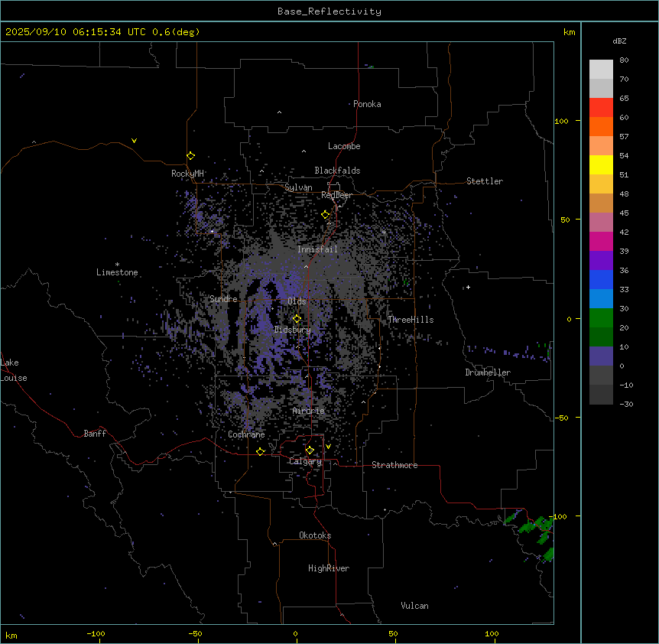This screenshot has width=659, height=644.
Task: Select the blue 33-36 dBZ legend swatch
Action: click(x=601, y=279)
